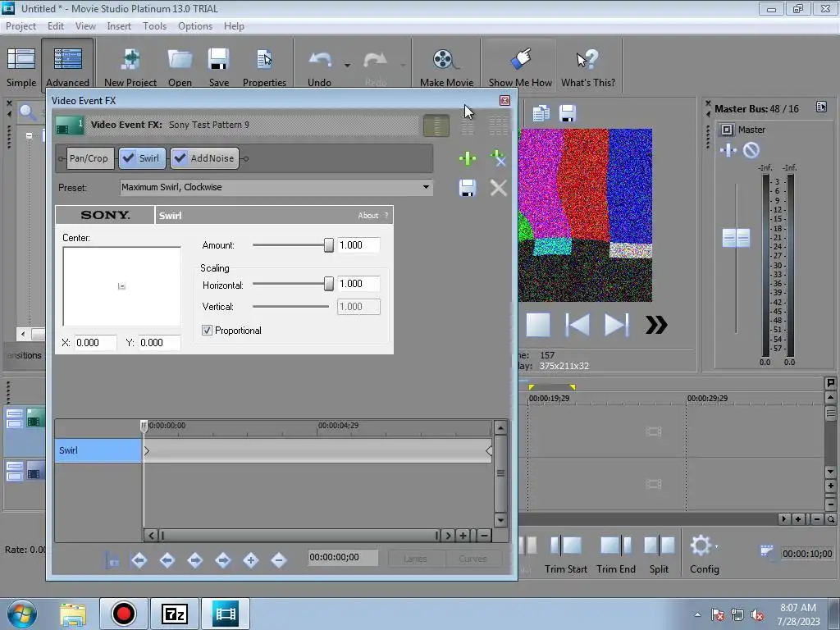
Task: Click the Center Y coordinate field
Action: [x=160, y=343]
